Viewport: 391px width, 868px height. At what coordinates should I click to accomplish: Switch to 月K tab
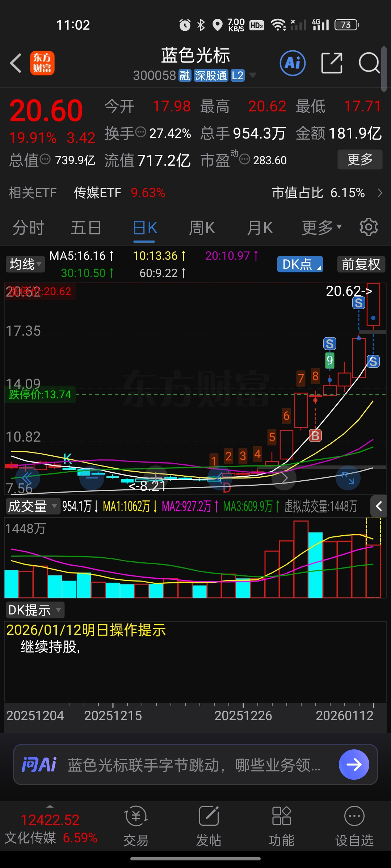[x=260, y=227]
